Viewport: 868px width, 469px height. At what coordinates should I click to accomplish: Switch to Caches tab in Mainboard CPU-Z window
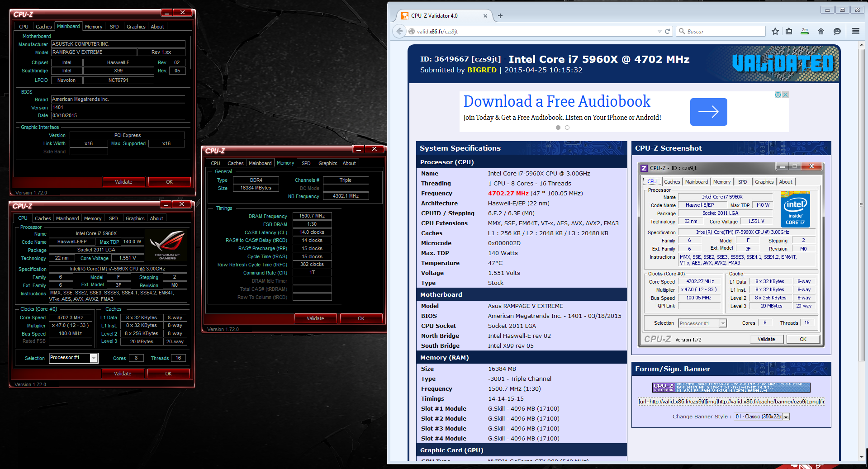pos(43,27)
